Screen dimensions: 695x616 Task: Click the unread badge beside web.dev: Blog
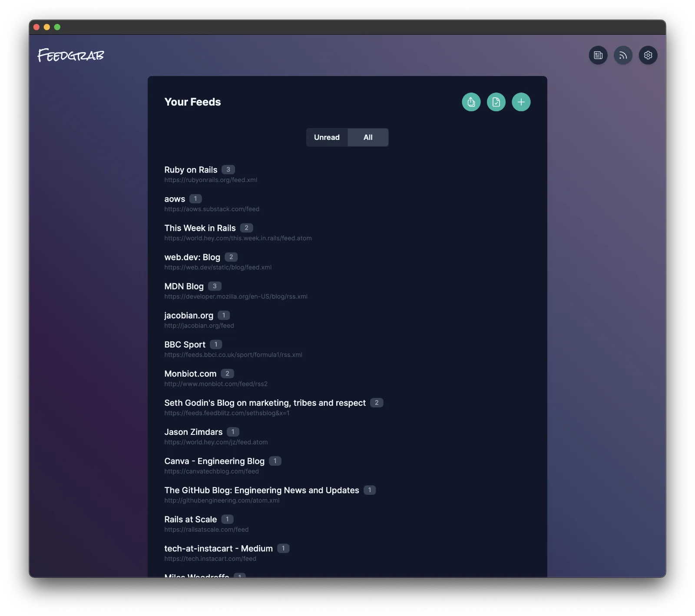pos(231,257)
